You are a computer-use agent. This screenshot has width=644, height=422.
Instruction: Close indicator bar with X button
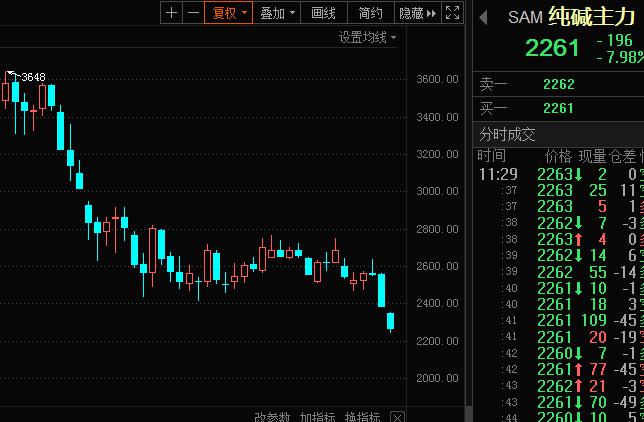click(x=397, y=418)
